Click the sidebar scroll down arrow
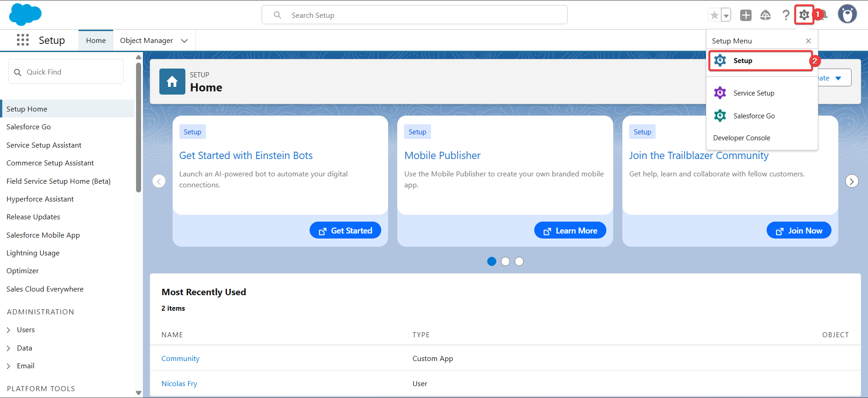This screenshot has width=868, height=398. tap(138, 393)
